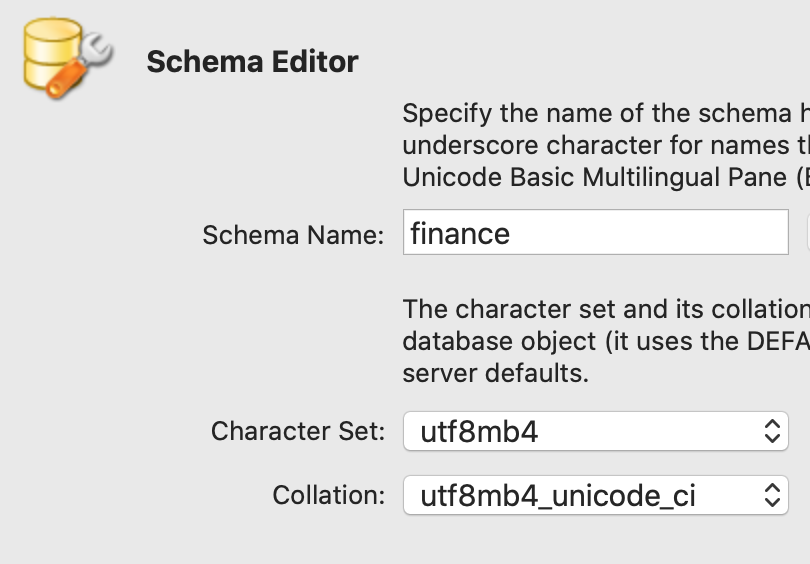Click the "server defaults." text

click(x=496, y=373)
